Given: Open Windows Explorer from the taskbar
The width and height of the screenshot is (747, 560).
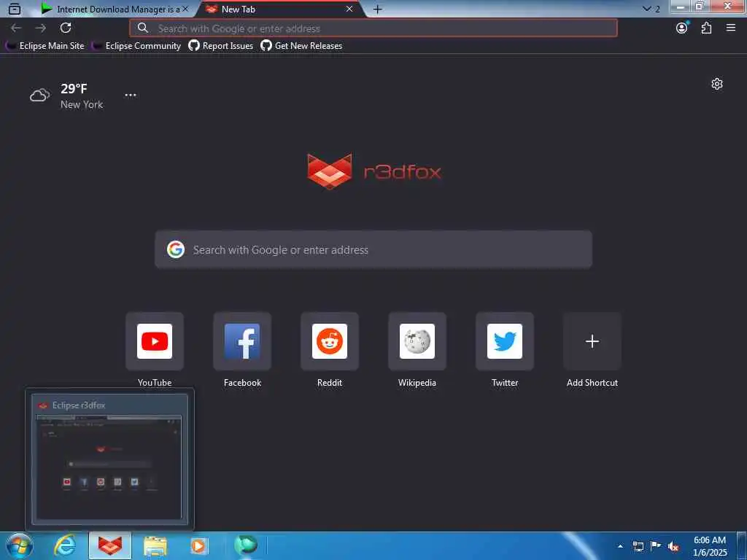Looking at the screenshot, I should pos(155,546).
